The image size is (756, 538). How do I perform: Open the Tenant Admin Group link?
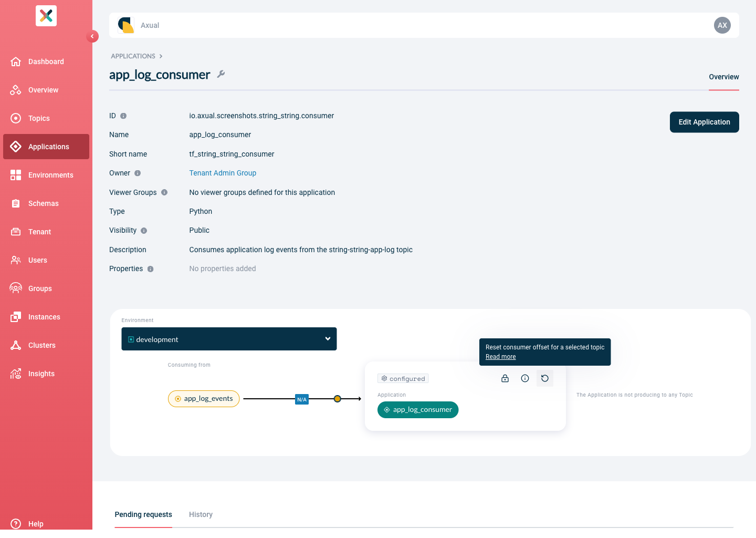click(x=223, y=173)
